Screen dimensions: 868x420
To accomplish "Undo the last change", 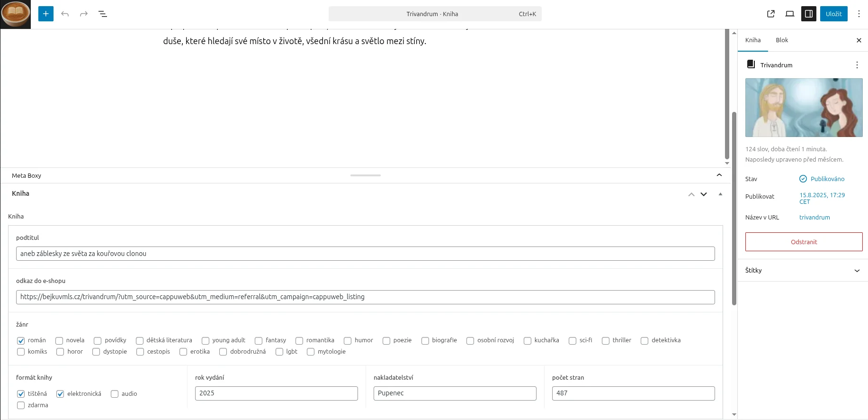I will tap(65, 14).
